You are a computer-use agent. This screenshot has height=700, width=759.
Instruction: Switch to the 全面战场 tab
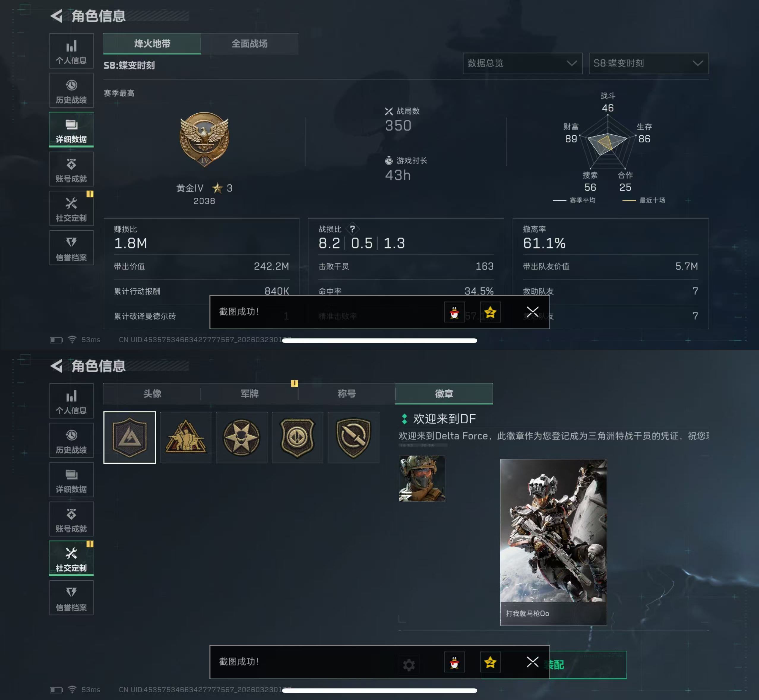[250, 44]
